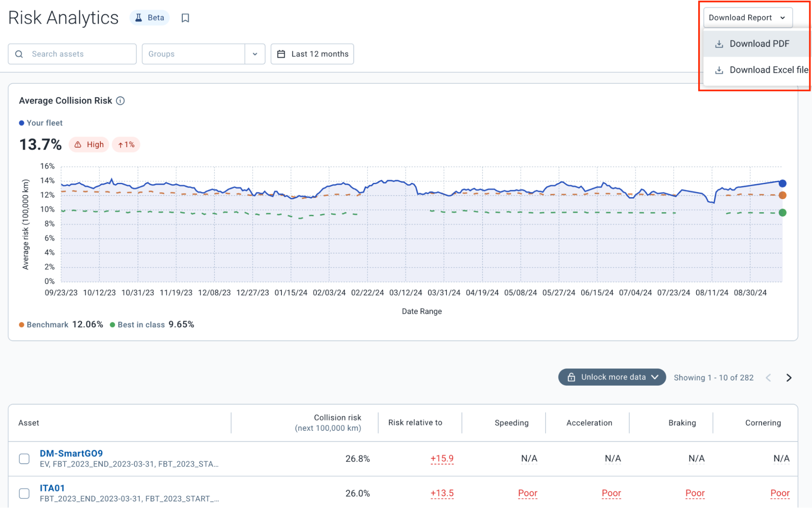Open the DM-SmartGO9 asset link
812x508 pixels.
[x=71, y=453]
